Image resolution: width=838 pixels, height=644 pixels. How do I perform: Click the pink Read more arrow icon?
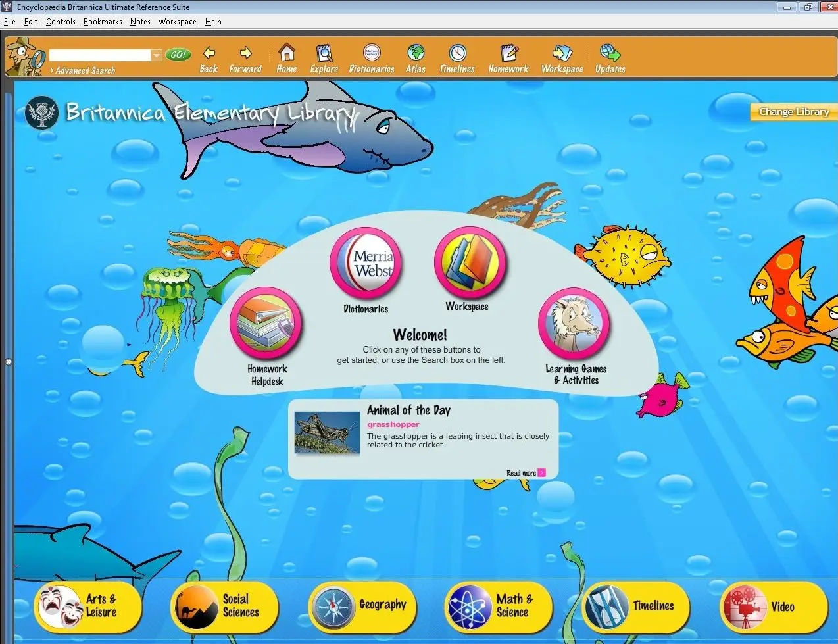point(542,473)
